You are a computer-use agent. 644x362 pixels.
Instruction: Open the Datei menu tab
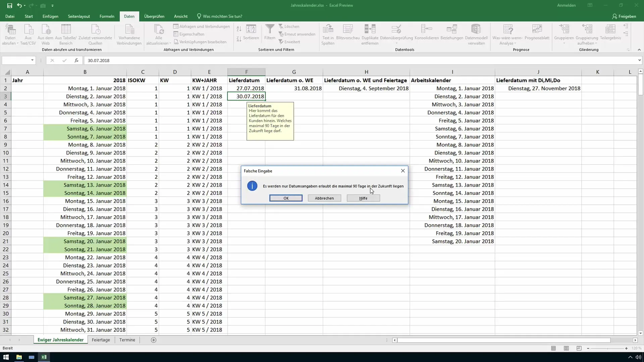click(x=10, y=16)
